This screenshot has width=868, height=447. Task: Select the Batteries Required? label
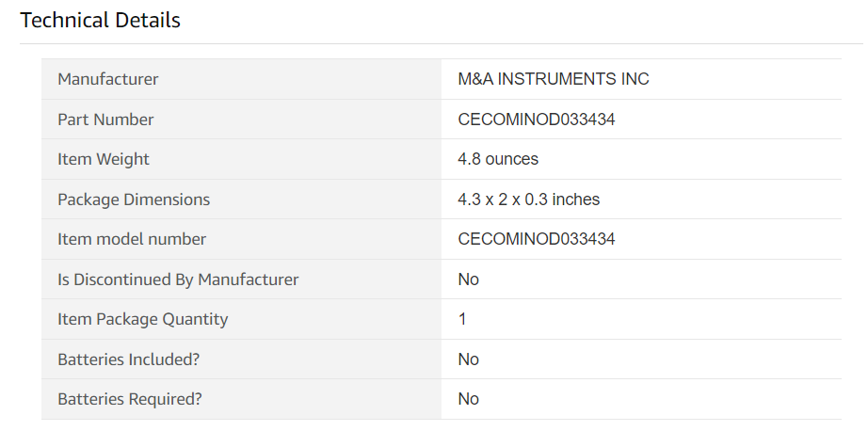[130, 399]
